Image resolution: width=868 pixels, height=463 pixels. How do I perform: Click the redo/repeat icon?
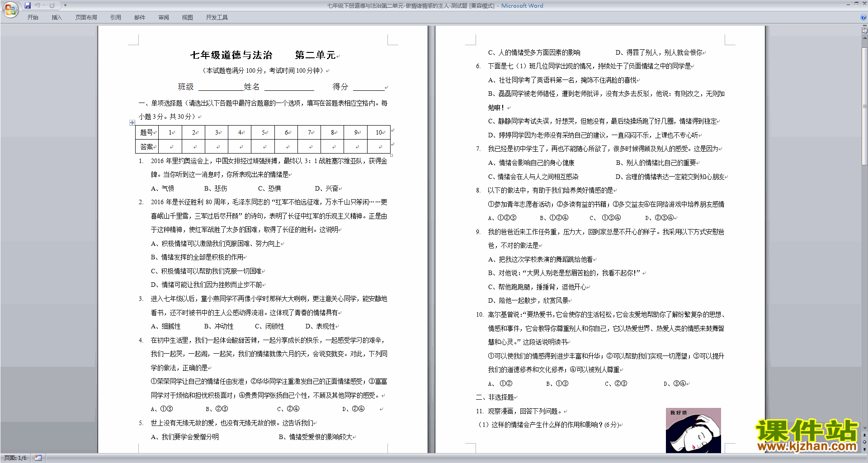coord(52,5)
